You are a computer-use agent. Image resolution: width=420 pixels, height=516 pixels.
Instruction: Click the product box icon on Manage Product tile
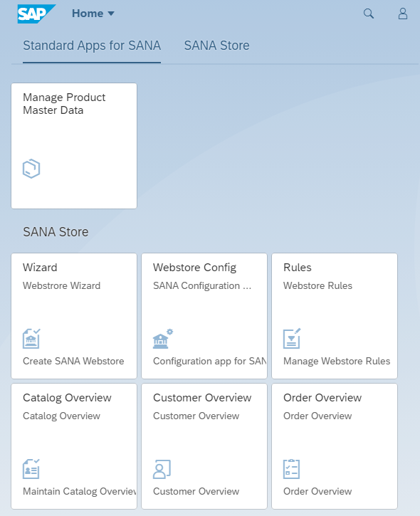point(31,169)
